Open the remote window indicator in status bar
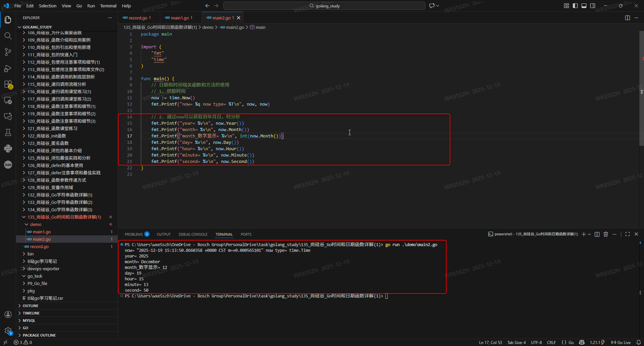The width and height of the screenshot is (644, 346). click(5, 342)
